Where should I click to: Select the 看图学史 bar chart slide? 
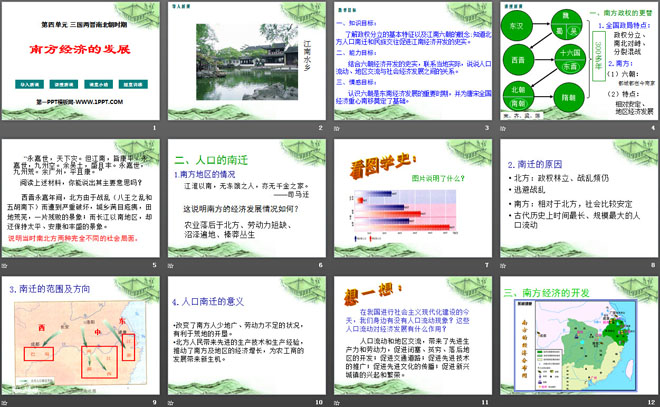(x=413, y=198)
